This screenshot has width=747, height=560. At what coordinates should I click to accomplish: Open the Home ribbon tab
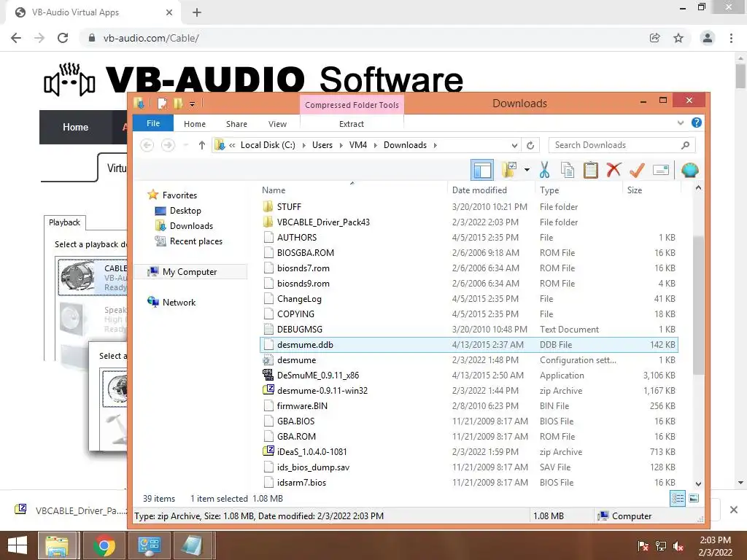click(194, 124)
